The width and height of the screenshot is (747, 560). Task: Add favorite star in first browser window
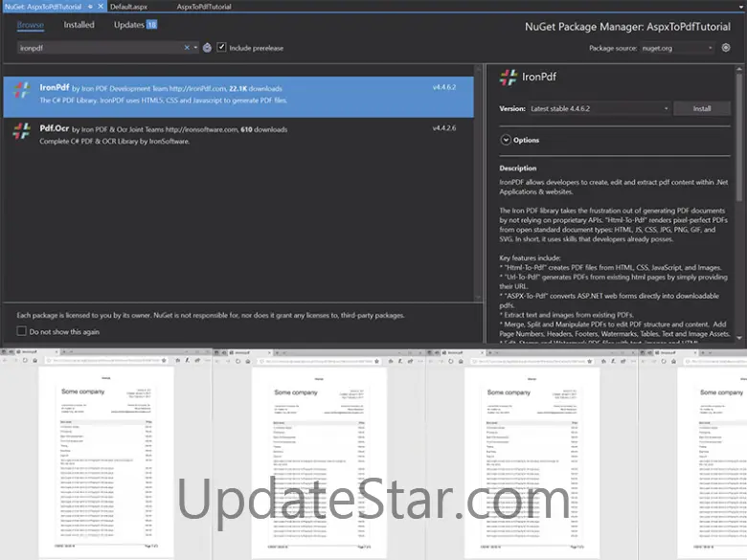[x=164, y=361]
